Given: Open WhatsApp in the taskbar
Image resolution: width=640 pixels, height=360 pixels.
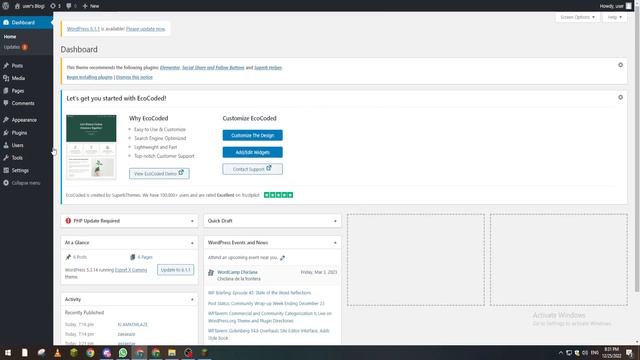Looking at the screenshot, I should (x=123, y=353).
